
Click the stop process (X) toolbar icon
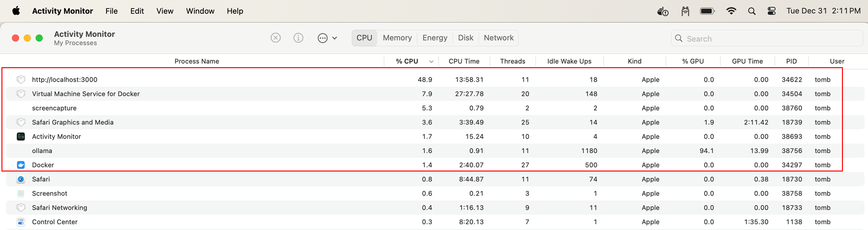[x=275, y=38]
